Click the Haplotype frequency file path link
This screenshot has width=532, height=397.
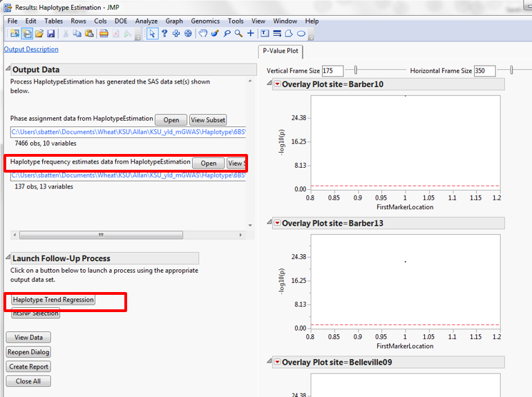[x=128, y=175]
